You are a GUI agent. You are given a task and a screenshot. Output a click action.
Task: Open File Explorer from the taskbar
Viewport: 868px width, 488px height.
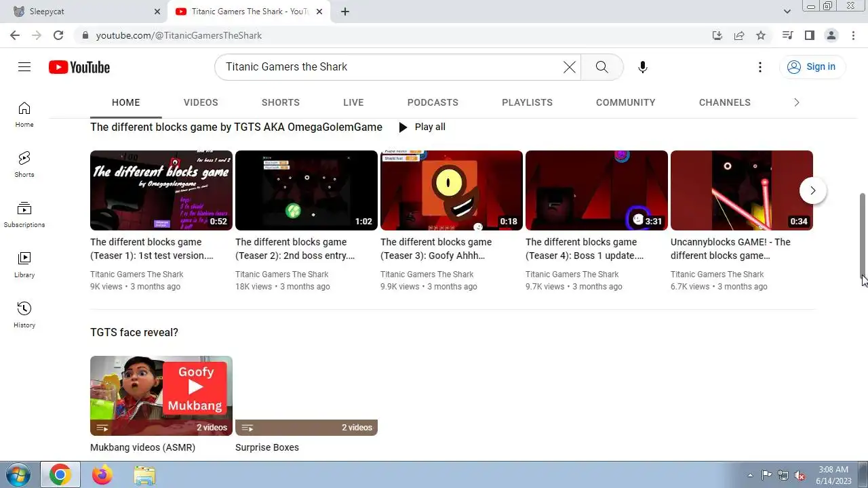coord(144,475)
